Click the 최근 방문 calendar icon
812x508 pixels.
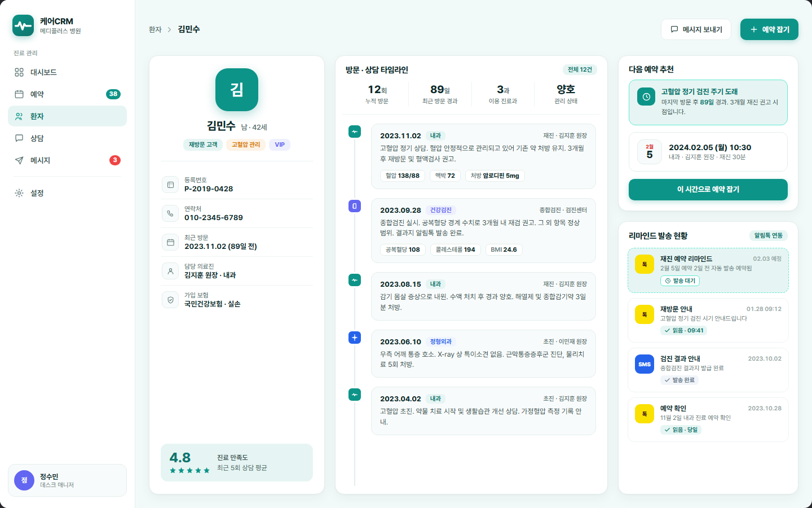coord(170,242)
